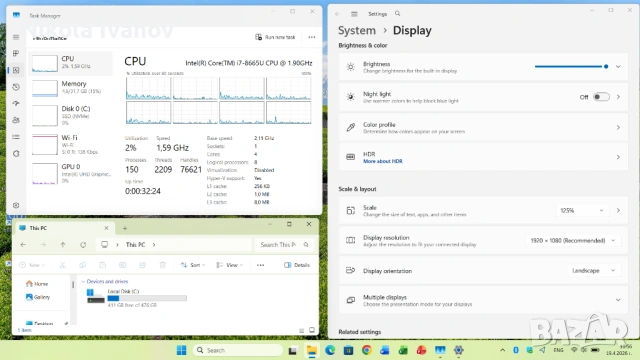This screenshot has width=640, height=360.
Task: Adjust the Brightness slider
Action: pos(571,67)
